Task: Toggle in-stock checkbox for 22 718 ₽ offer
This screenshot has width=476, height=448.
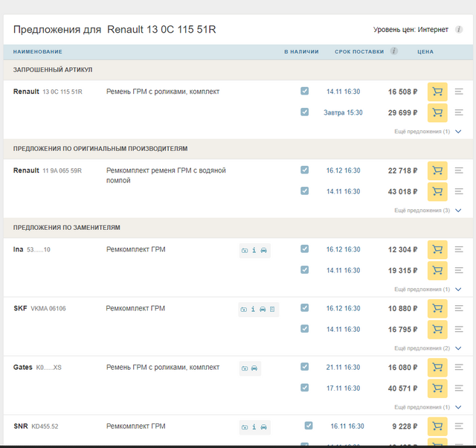Action: point(304,170)
